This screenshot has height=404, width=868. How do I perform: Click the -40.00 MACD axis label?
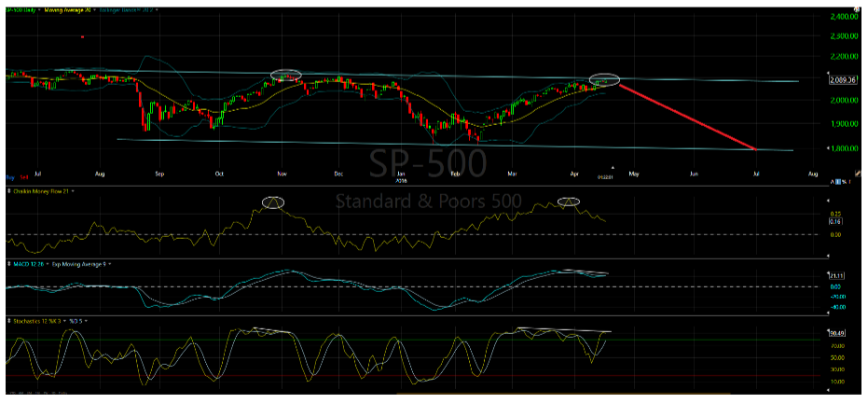[x=837, y=306]
